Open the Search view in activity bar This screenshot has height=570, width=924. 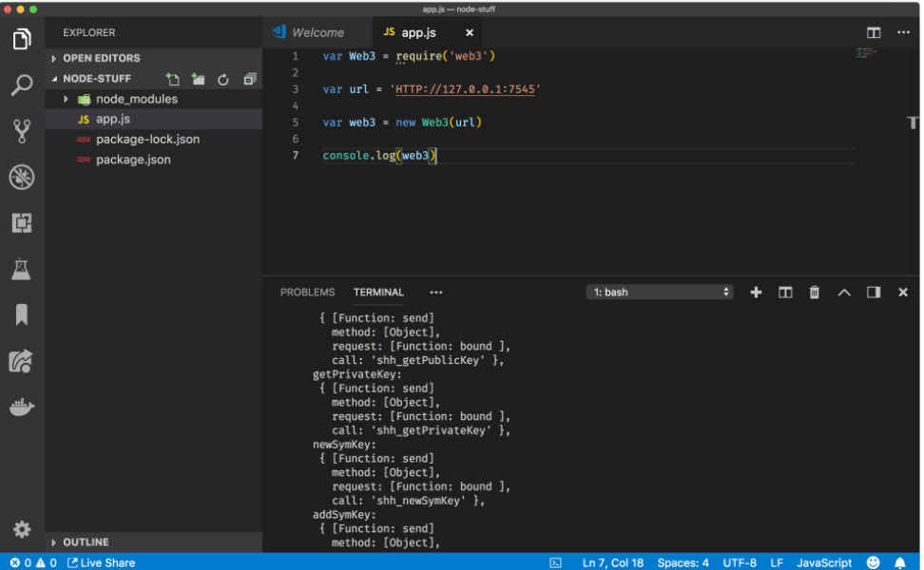pyautogui.click(x=22, y=85)
